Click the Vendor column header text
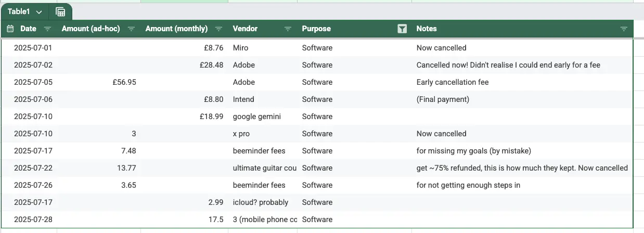Image resolution: width=644 pixels, height=233 pixels. point(245,29)
